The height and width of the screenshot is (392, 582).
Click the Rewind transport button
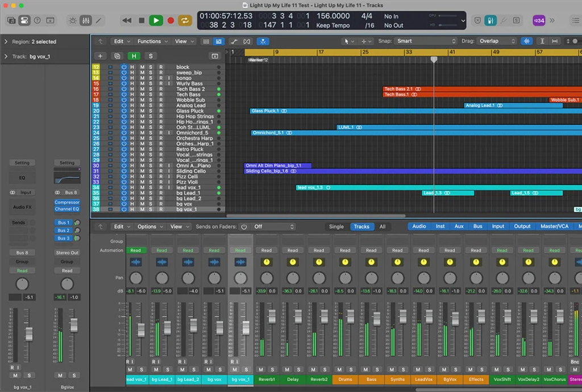(127, 20)
